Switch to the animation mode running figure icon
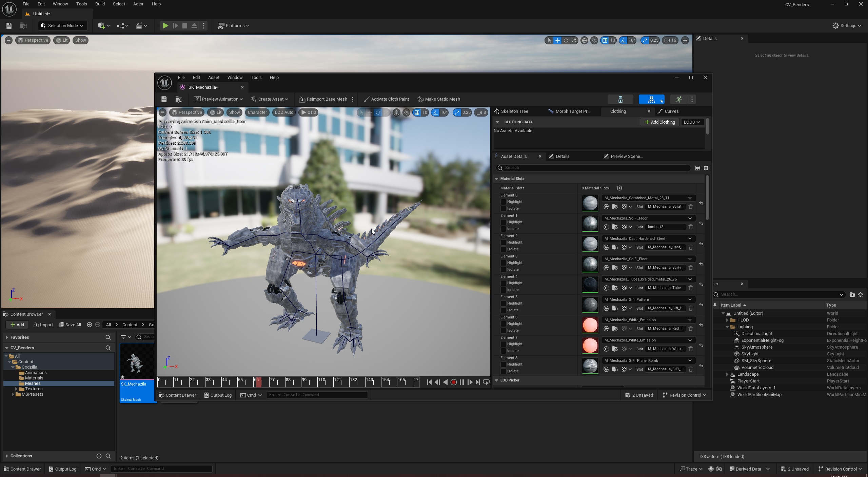The width and height of the screenshot is (868, 477). [x=679, y=99]
